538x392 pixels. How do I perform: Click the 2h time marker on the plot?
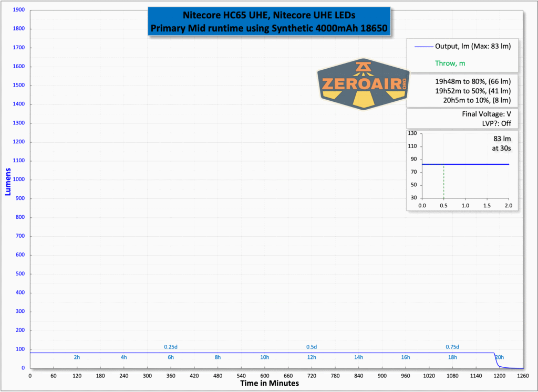pos(77,357)
